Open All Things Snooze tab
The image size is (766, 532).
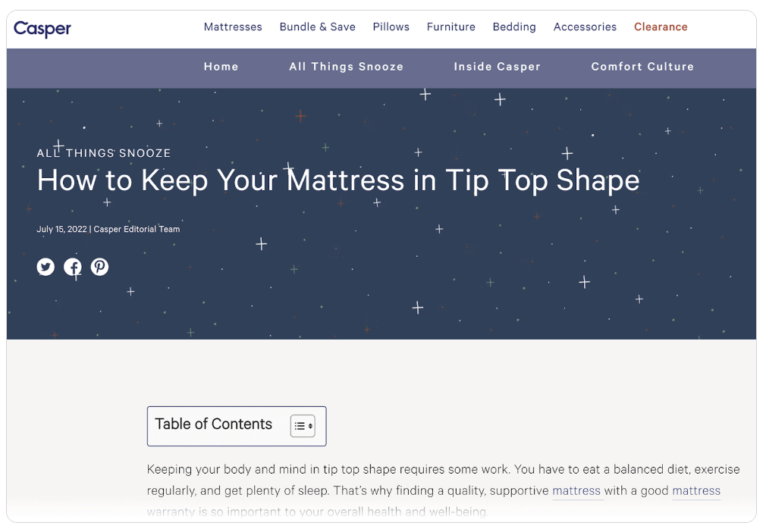click(346, 67)
